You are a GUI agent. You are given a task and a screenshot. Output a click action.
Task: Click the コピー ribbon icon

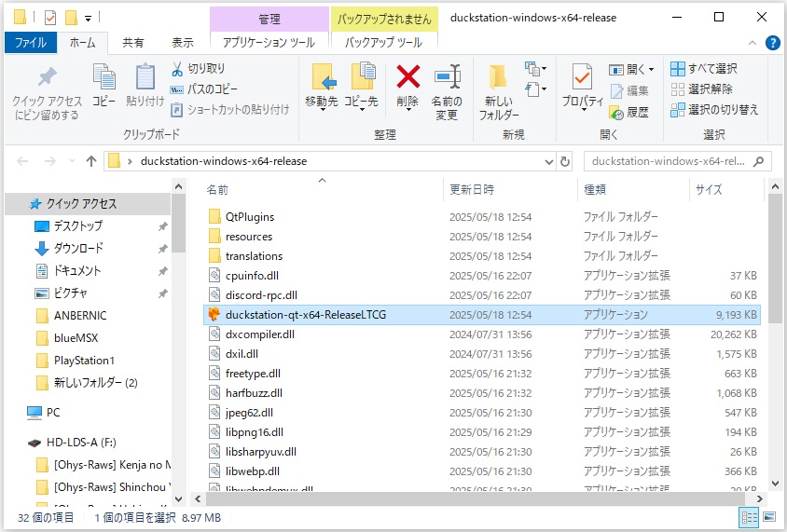(x=104, y=77)
